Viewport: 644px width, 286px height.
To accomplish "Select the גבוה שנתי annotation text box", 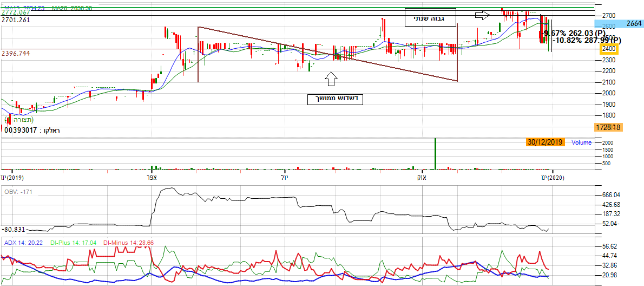I will 430,18.
